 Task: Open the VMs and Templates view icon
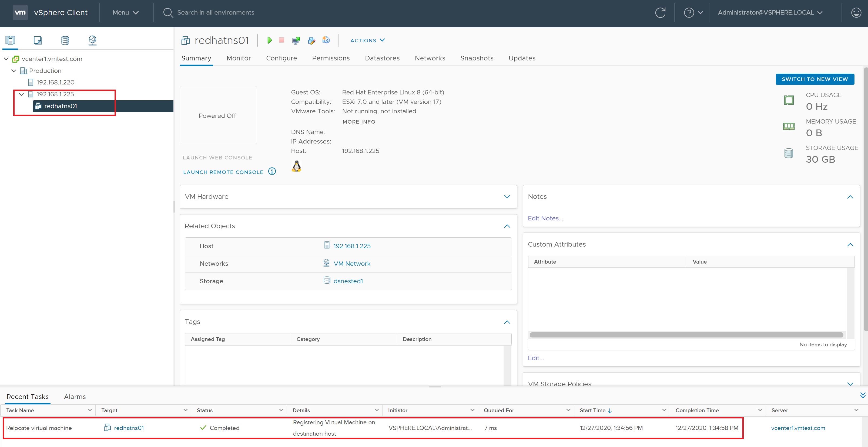(38, 40)
